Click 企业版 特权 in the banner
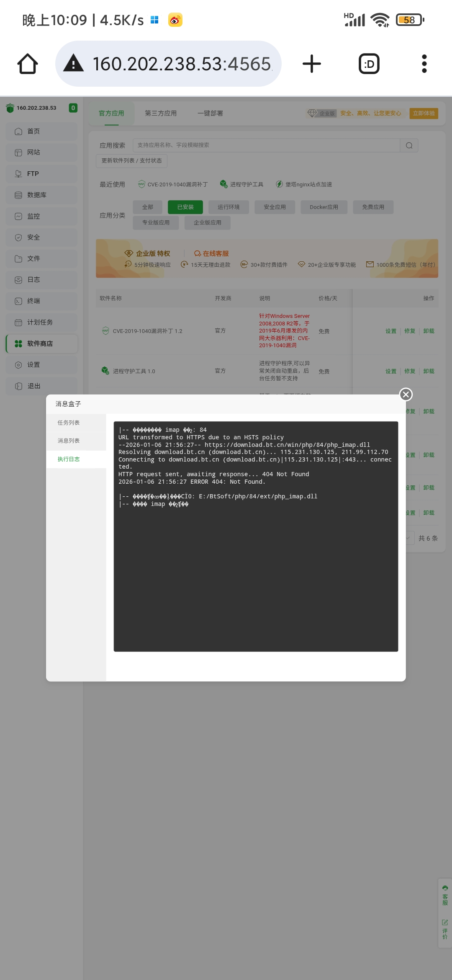This screenshot has height=980, width=452. click(x=147, y=253)
